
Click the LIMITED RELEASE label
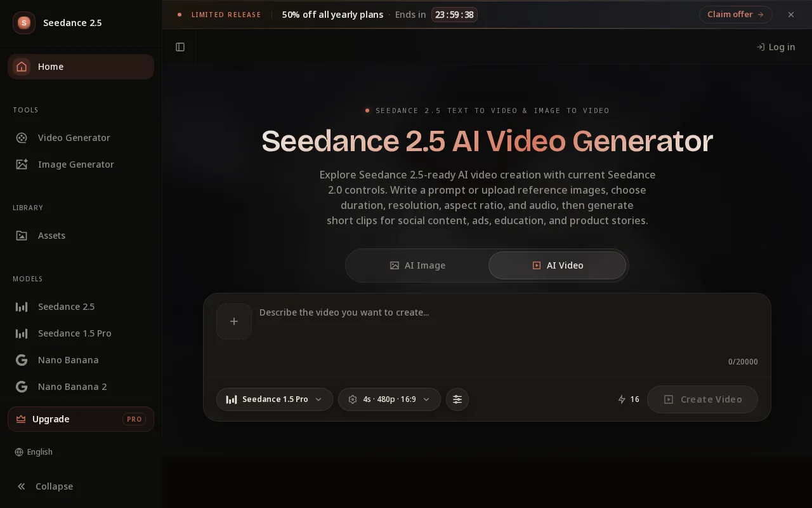[x=226, y=15]
